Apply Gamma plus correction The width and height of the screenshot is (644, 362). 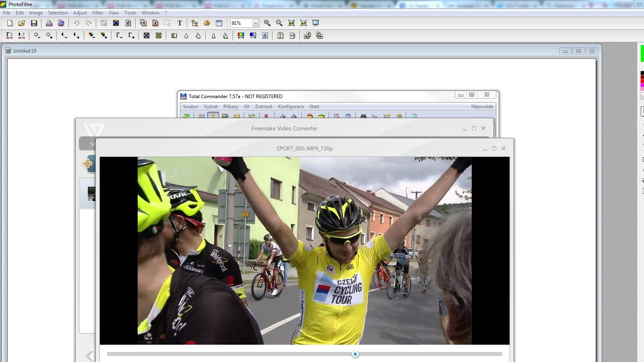click(131, 36)
